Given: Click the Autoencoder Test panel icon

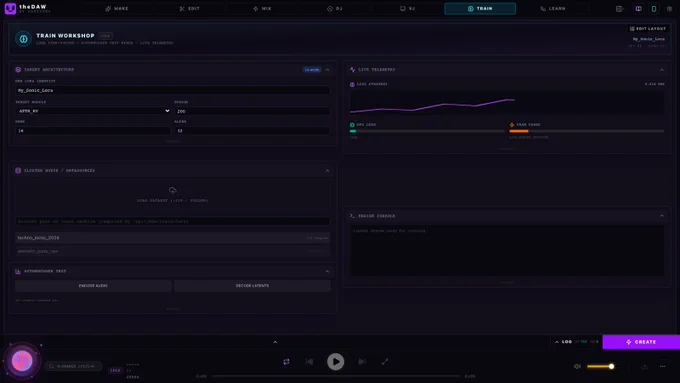Looking at the screenshot, I should [x=18, y=272].
